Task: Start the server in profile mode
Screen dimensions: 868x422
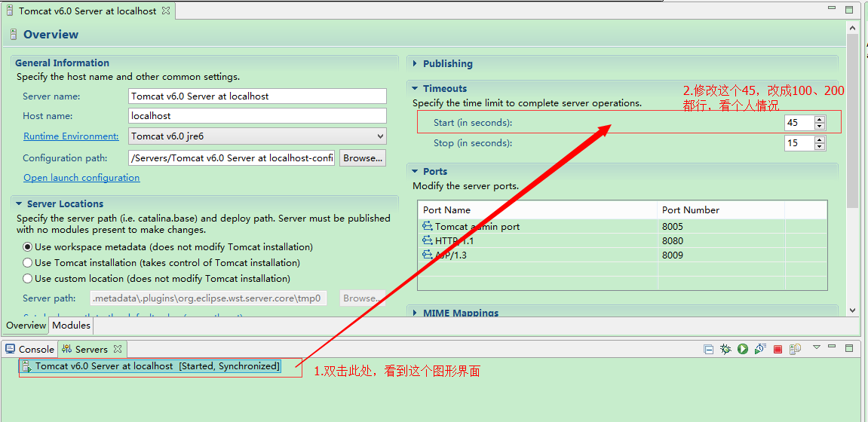Action: point(760,349)
